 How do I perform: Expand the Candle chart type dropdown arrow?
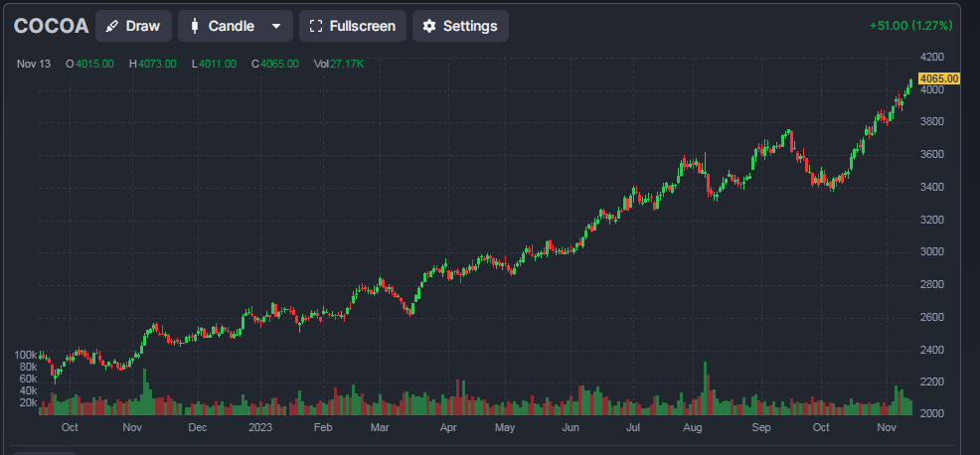[275, 26]
